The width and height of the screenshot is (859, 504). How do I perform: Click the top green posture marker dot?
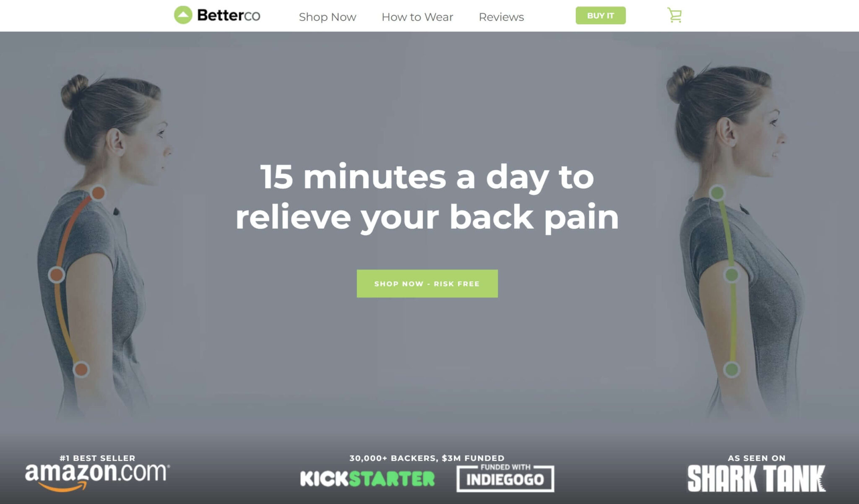[717, 193]
